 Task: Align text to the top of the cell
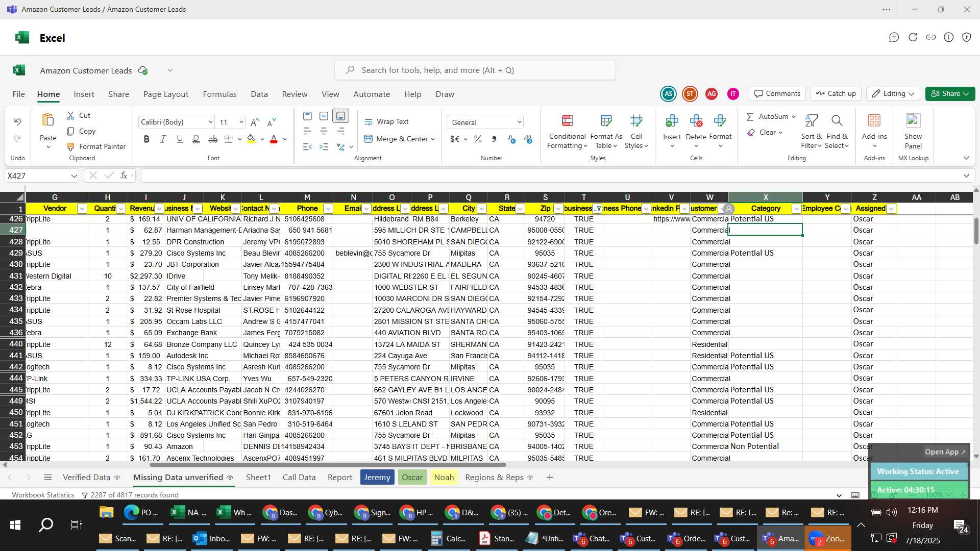[307, 116]
